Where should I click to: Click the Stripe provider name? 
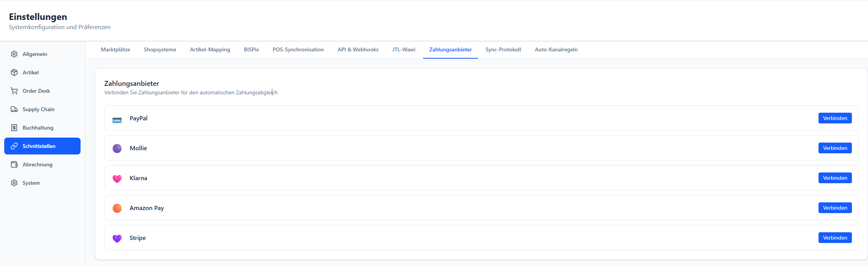[138, 238]
